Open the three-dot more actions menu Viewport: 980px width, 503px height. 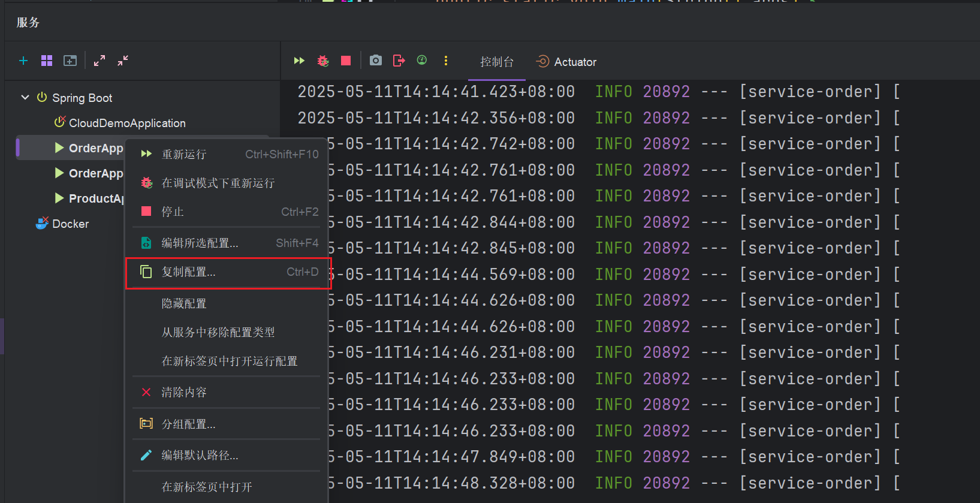pos(445,61)
